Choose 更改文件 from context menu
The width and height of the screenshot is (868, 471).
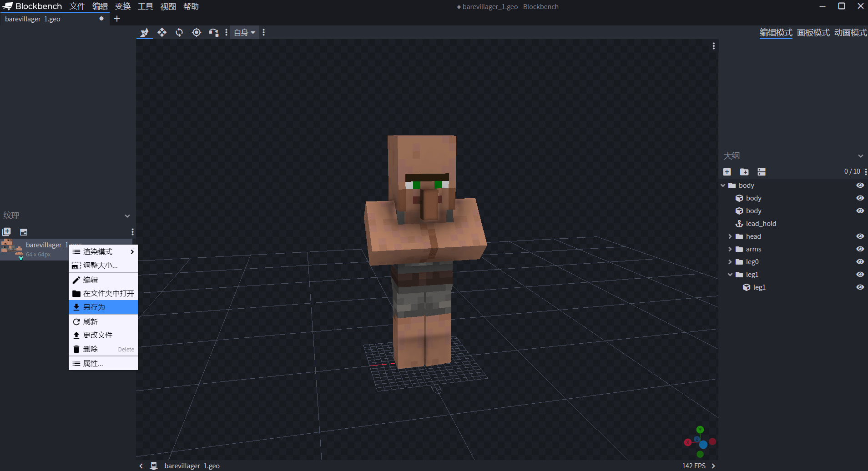click(103, 335)
